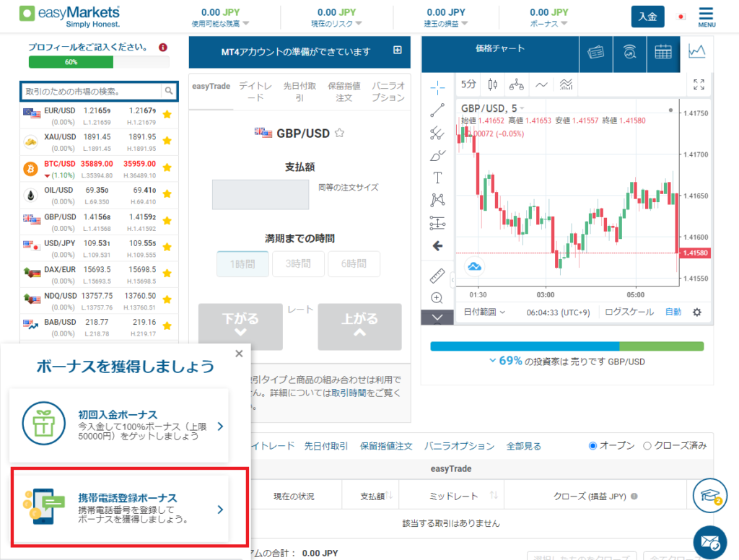The image size is (739, 560).
Task: Select the pattern drawing tool
Action: coord(437,201)
